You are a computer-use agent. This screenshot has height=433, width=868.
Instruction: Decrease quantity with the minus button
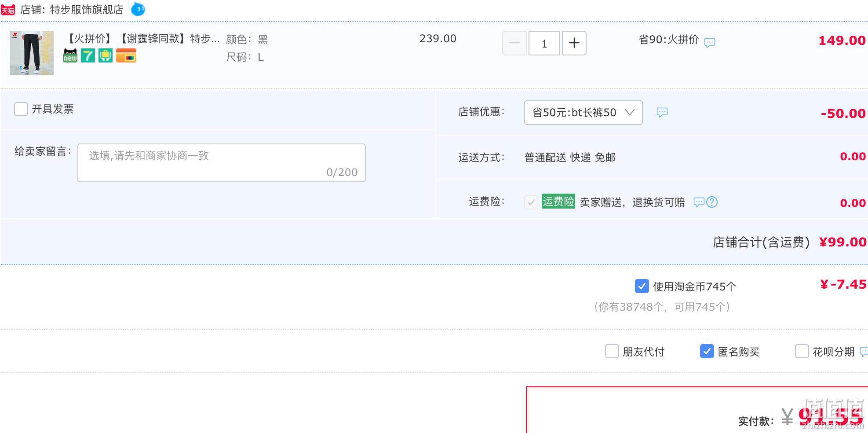tap(514, 43)
